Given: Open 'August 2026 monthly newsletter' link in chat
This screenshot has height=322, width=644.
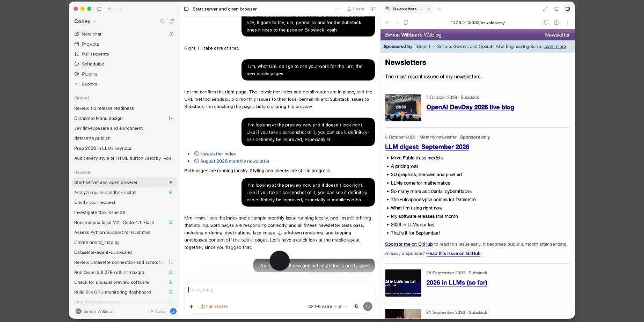Looking at the screenshot, I should pos(235,161).
